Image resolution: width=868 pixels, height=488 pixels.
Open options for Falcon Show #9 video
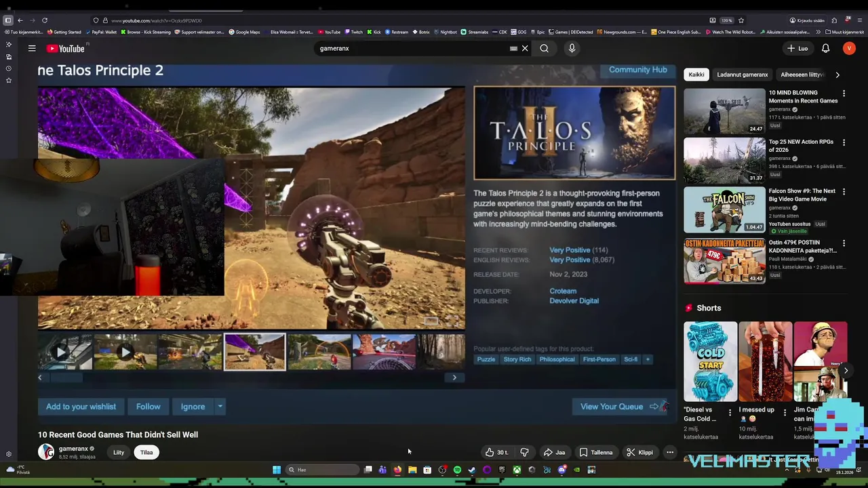[844, 192]
